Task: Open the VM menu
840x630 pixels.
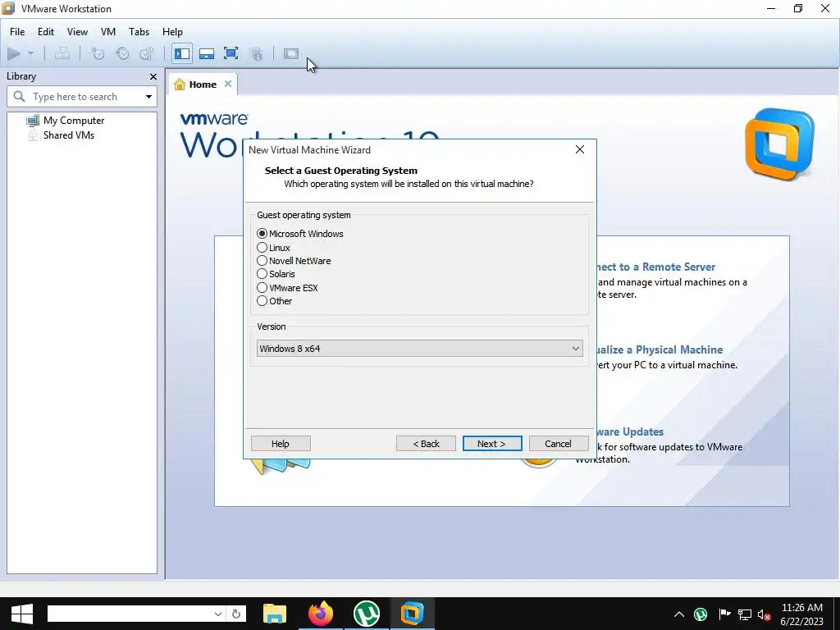Action: 108,32
